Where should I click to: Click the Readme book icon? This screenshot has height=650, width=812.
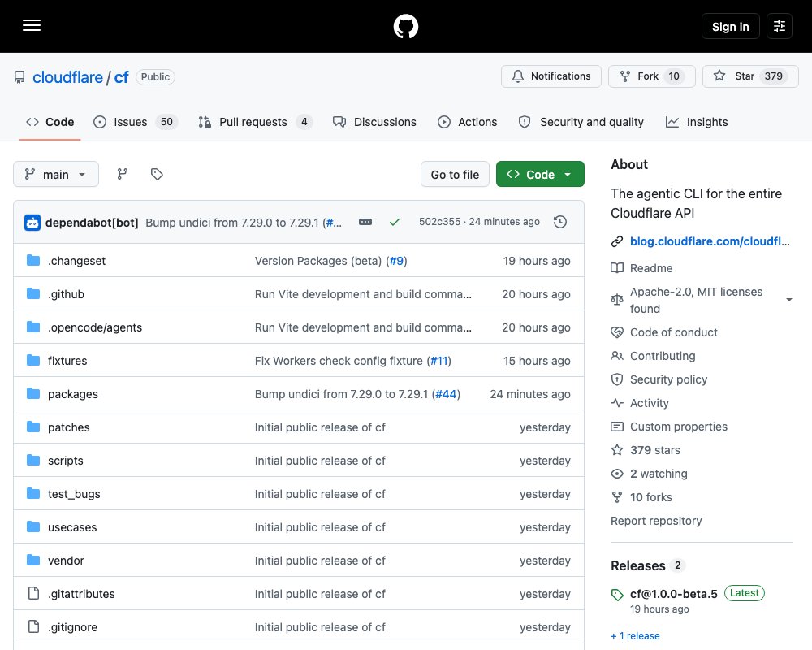[x=617, y=268]
